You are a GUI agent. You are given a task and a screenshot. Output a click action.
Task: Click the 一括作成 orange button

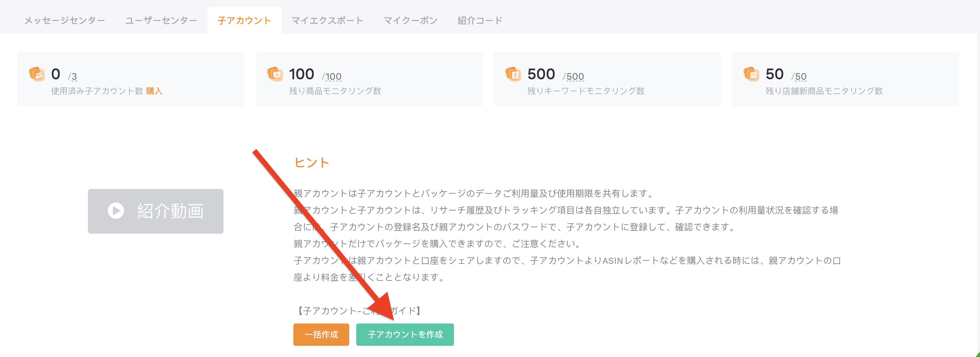tap(321, 335)
